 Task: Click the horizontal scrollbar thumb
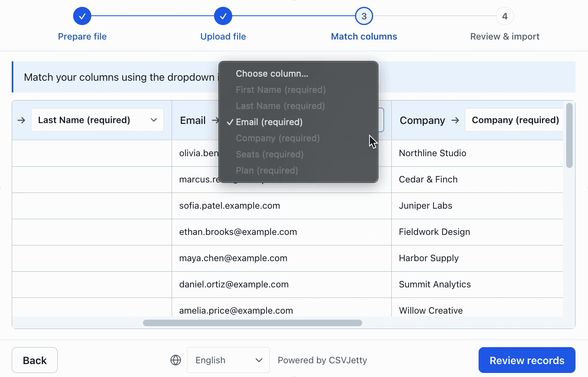252,323
